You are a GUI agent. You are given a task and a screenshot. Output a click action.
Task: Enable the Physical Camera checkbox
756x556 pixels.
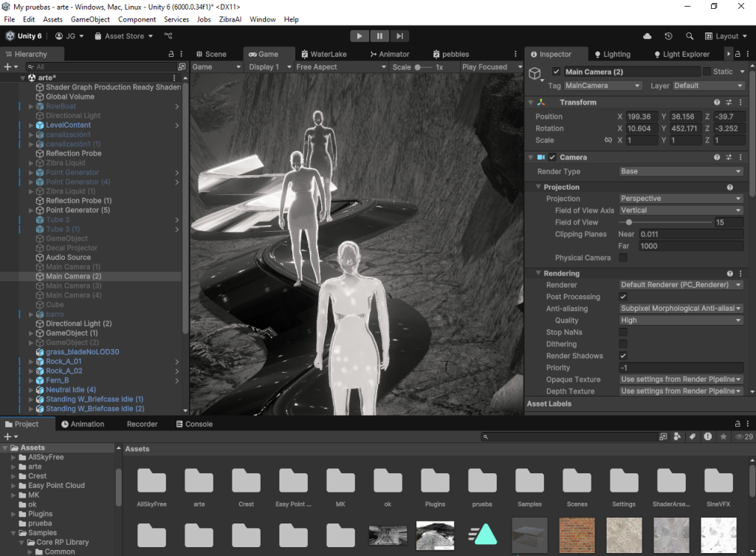pos(623,258)
